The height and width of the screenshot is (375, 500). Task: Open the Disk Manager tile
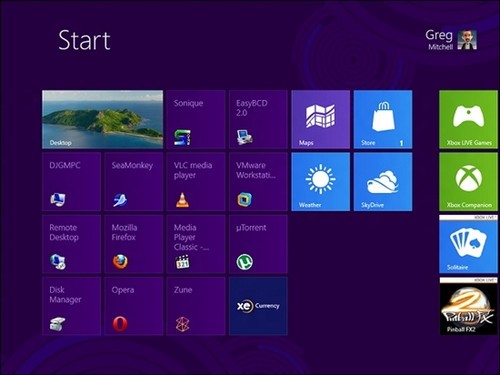[x=71, y=306]
